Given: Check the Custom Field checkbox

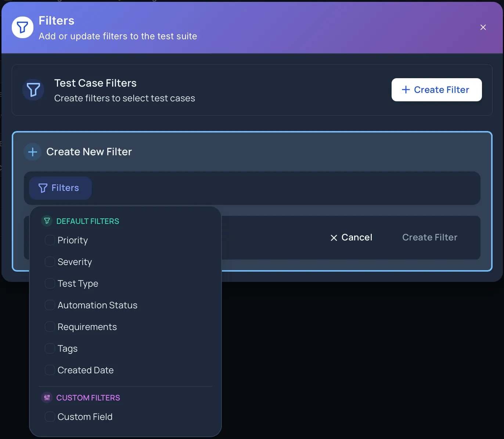Looking at the screenshot, I should coord(50,417).
